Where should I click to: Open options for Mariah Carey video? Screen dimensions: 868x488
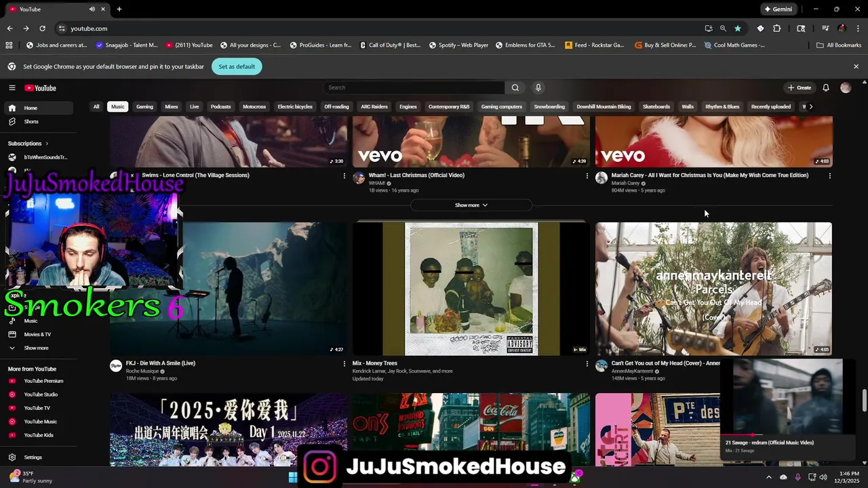pyautogui.click(x=829, y=176)
